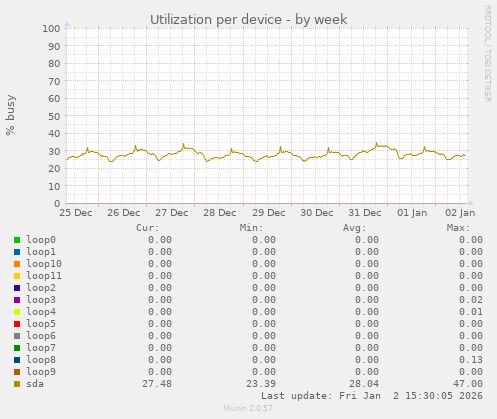Click the chart title Utilization per device
Screen dimensions: 497x419
coord(248,20)
